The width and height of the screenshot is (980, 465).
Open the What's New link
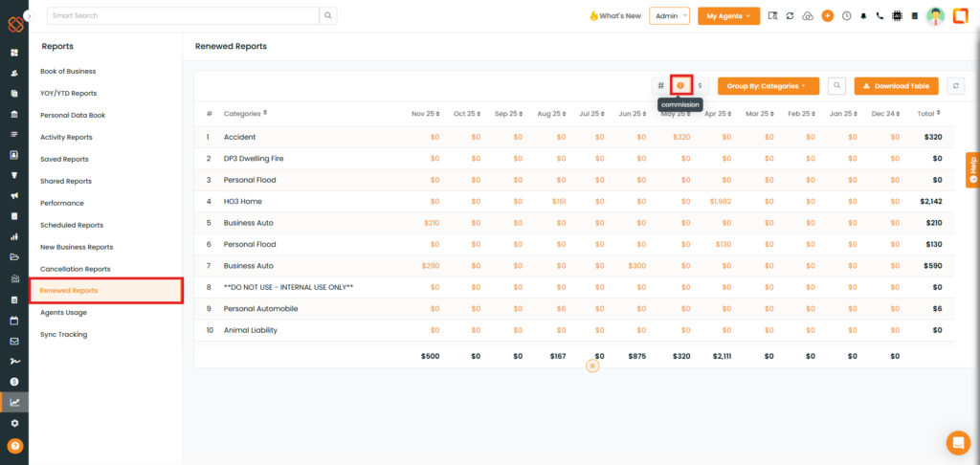pos(614,16)
